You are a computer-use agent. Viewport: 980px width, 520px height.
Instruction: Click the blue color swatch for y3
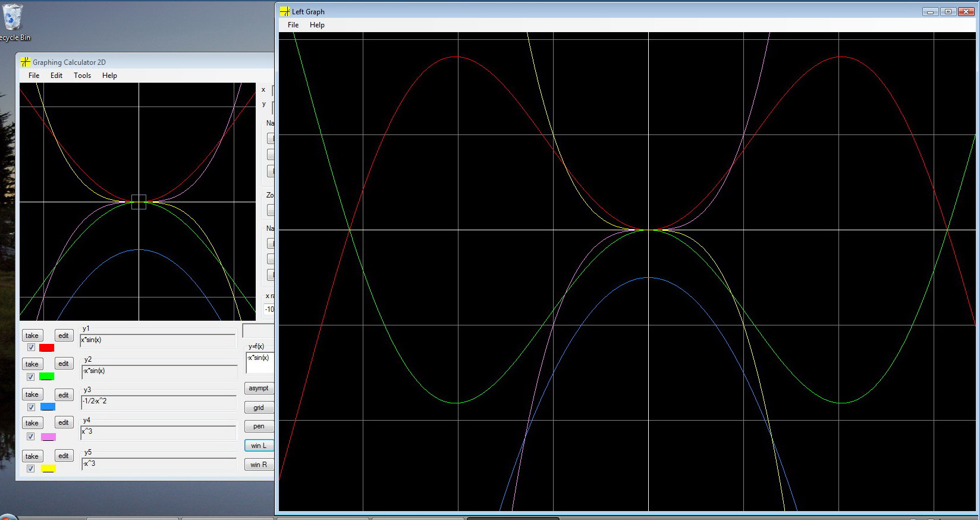click(x=48, y=407)
